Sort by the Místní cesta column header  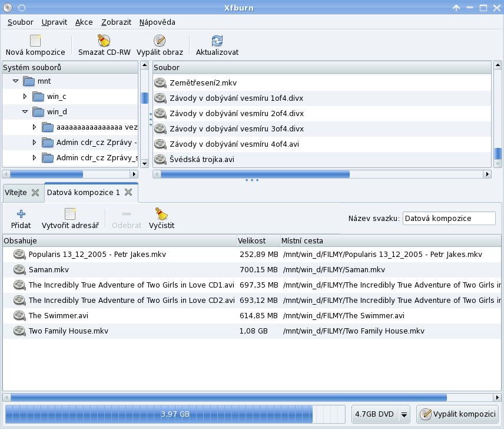[391, 241]
